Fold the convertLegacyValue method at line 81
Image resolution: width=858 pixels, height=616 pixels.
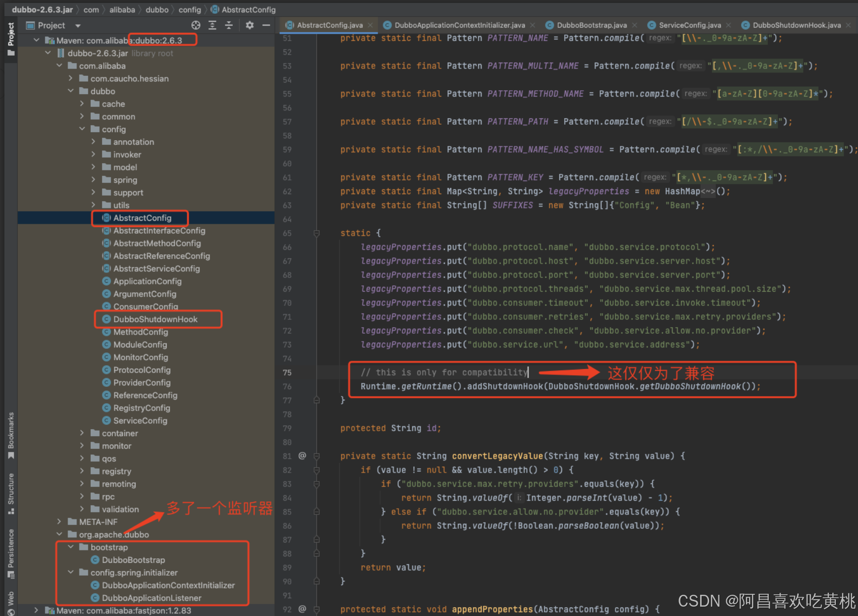tap(317, 456)
